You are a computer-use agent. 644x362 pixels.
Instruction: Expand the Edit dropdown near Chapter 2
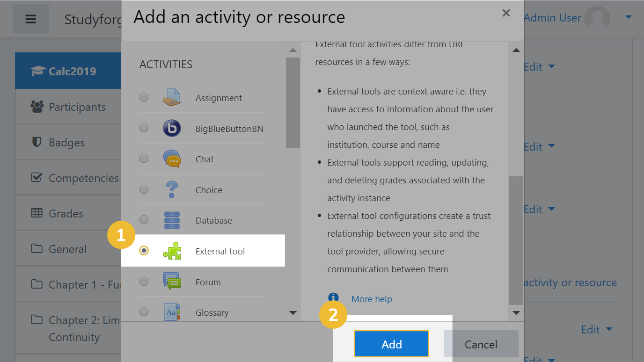[x=597, y=329]
